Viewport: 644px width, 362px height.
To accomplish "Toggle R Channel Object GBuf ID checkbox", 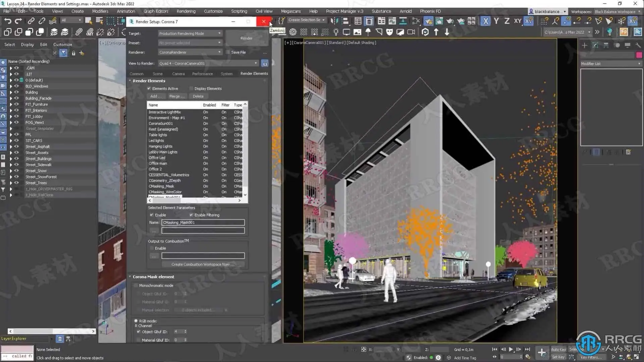I will tap(139, 331).
